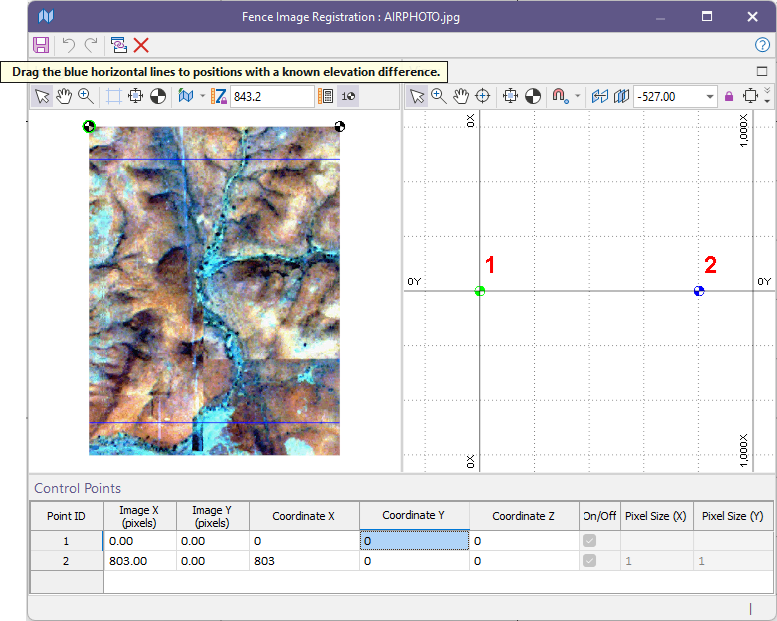Click the green control point 1 marker
Viewport: 777px width, 621px height.
click(480, 291)
